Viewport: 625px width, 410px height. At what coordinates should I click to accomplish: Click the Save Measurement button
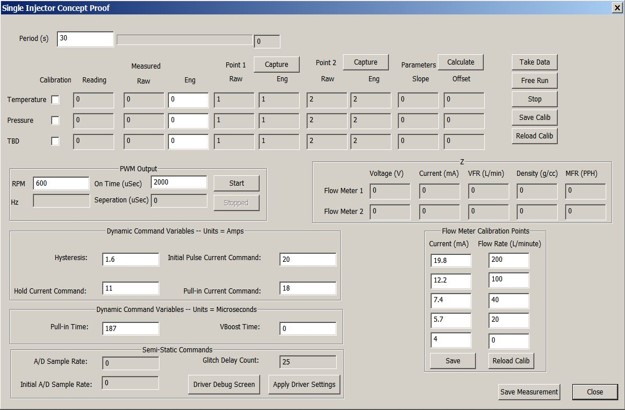click(x=529, y=392)
